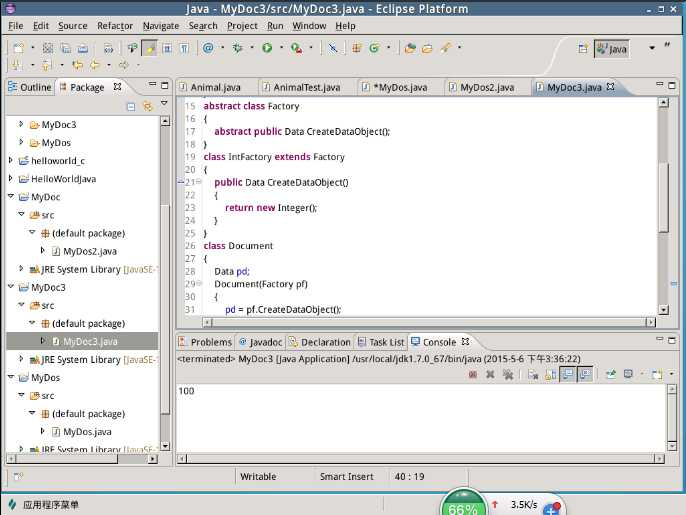Toggle Scroll Lock in console
Viewport: 686px width, 515px height.
[550, 375]
